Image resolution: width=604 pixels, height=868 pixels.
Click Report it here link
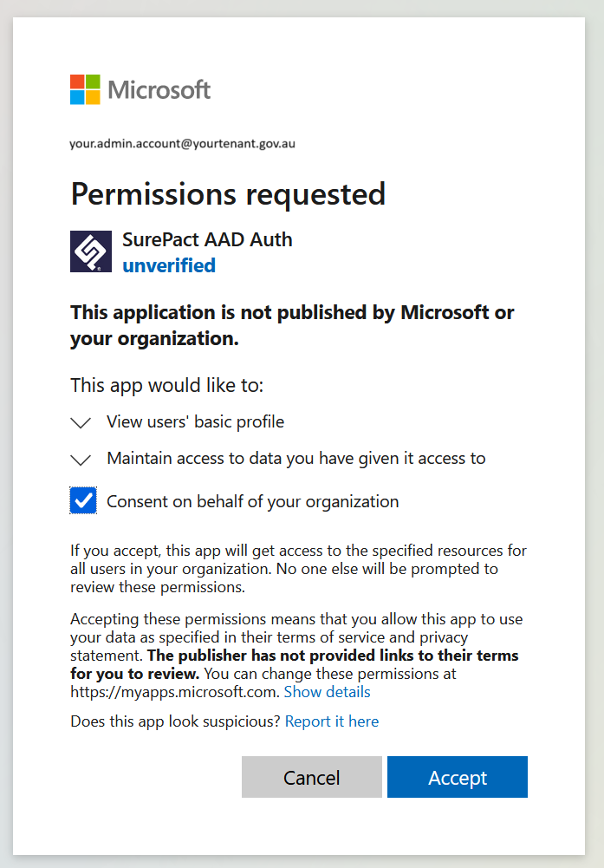332,721
